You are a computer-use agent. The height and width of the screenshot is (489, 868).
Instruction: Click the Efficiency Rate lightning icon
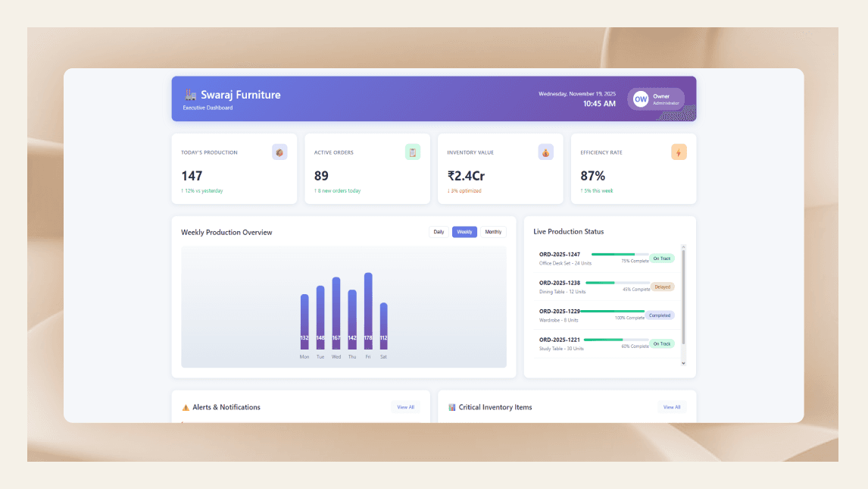click(679, 152)
